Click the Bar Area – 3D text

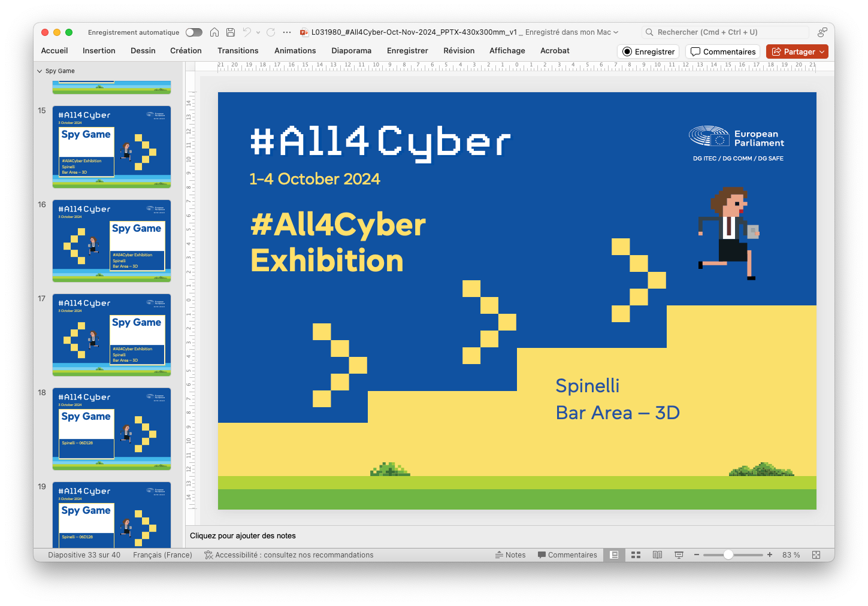coord(618,413)
